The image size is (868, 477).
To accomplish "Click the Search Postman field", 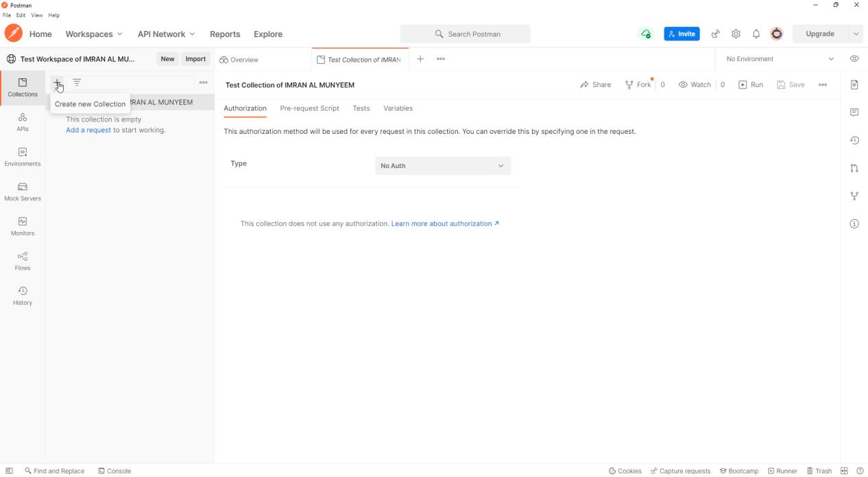I will (x=465, y=34).
